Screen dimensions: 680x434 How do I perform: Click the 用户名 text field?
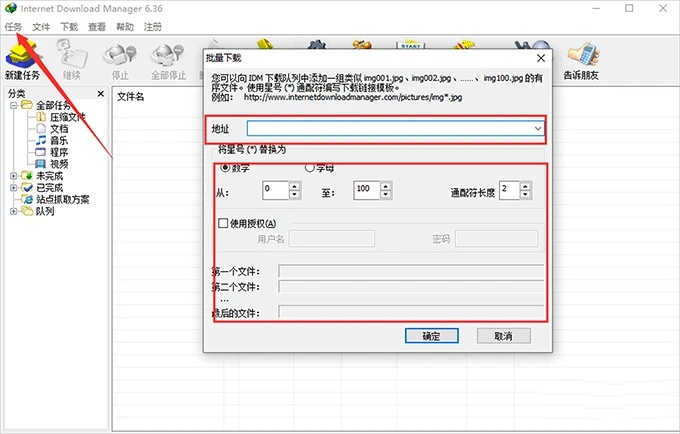click(332, 238)
